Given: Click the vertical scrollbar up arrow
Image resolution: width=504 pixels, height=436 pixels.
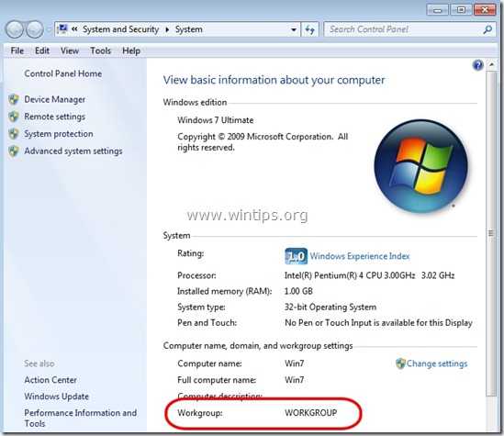Looking at the screenshot, I should [x=491, y=64].
